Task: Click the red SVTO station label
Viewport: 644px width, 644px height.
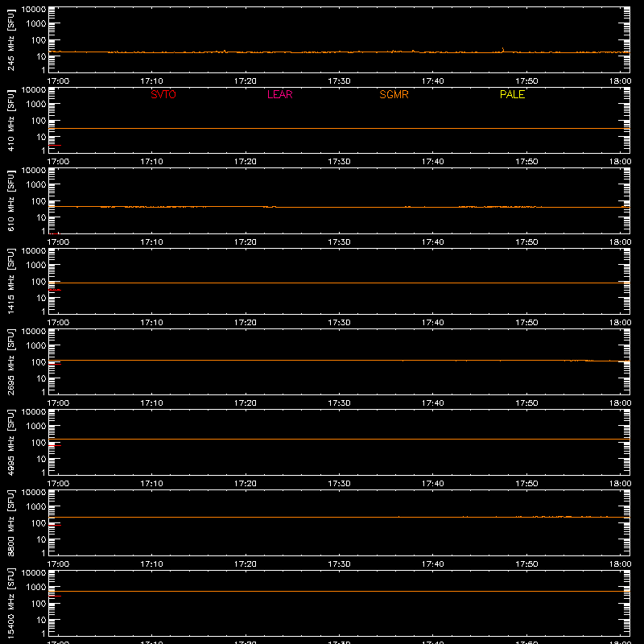Action: [163, 94]
